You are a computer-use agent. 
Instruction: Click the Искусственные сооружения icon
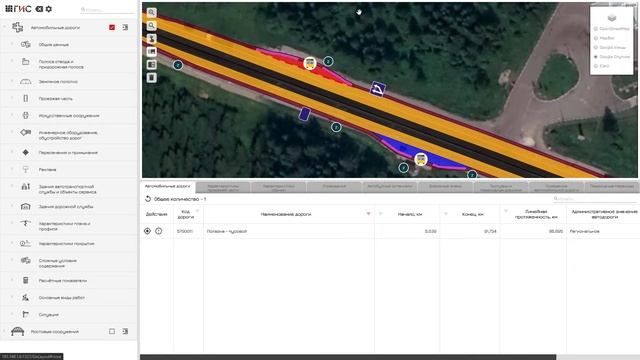(x=25, y=116)
